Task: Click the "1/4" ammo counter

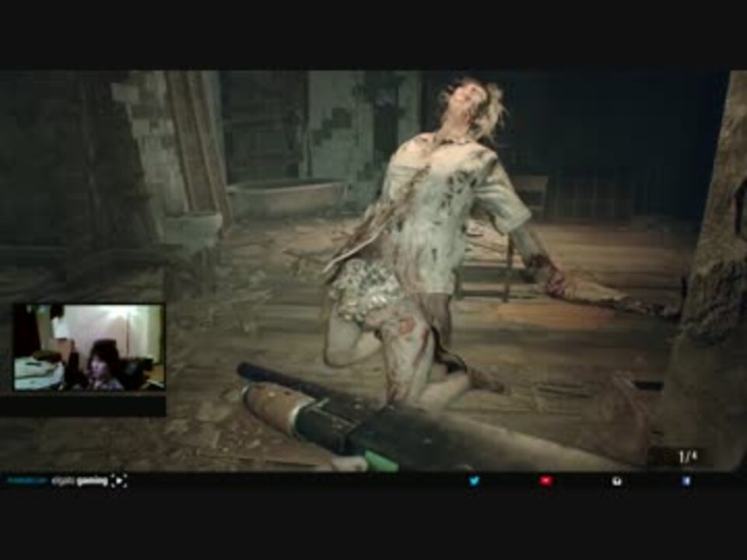Action: click(x=687, y=457)
